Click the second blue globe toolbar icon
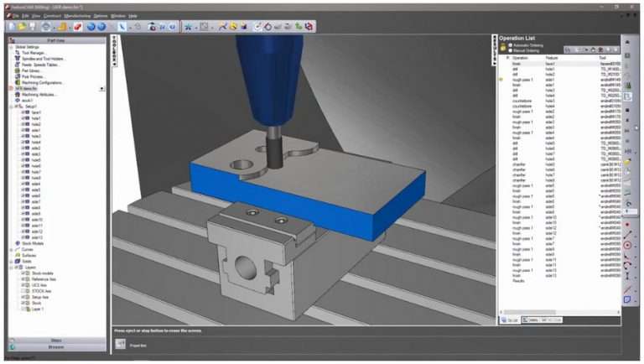The width and height of the screenshot is (644, 364). [x=101, y=27]
